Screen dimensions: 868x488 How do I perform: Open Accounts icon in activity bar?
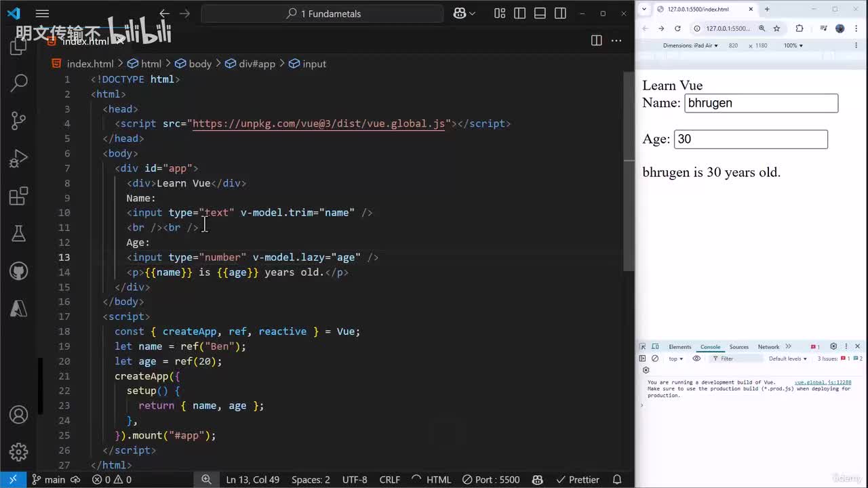click(19, 414)
